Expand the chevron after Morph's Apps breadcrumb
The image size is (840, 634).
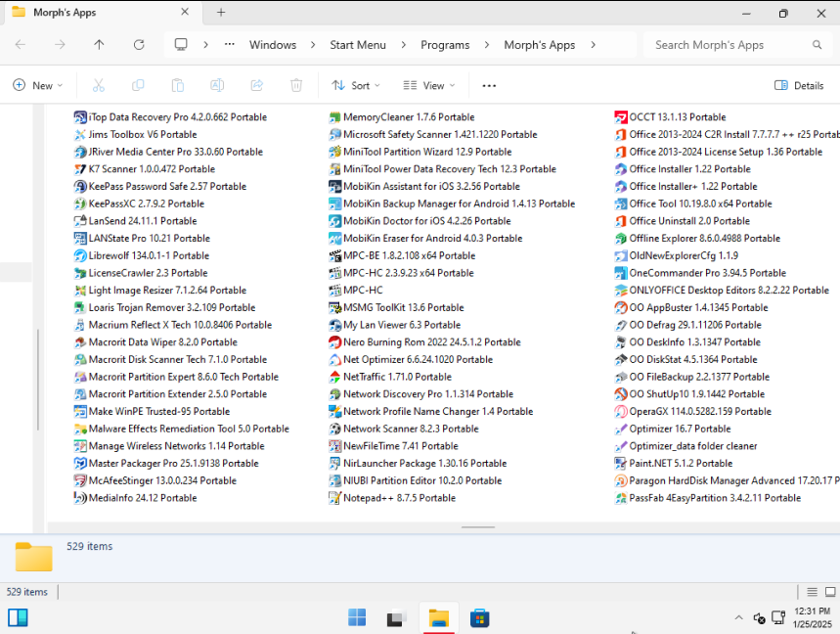(593, 45)
